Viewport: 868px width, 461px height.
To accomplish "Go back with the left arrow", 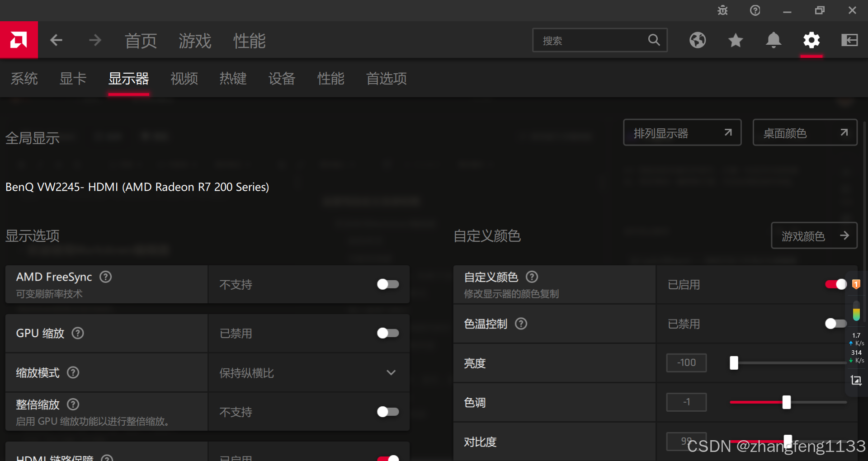I will [x=56, y=40].
